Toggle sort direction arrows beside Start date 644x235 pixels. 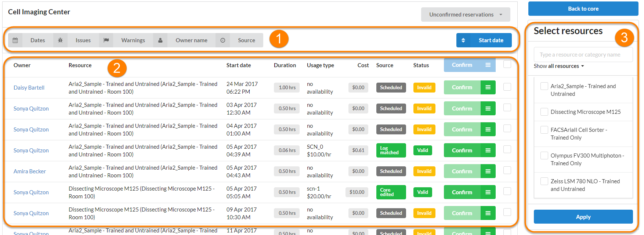point(463,40)
